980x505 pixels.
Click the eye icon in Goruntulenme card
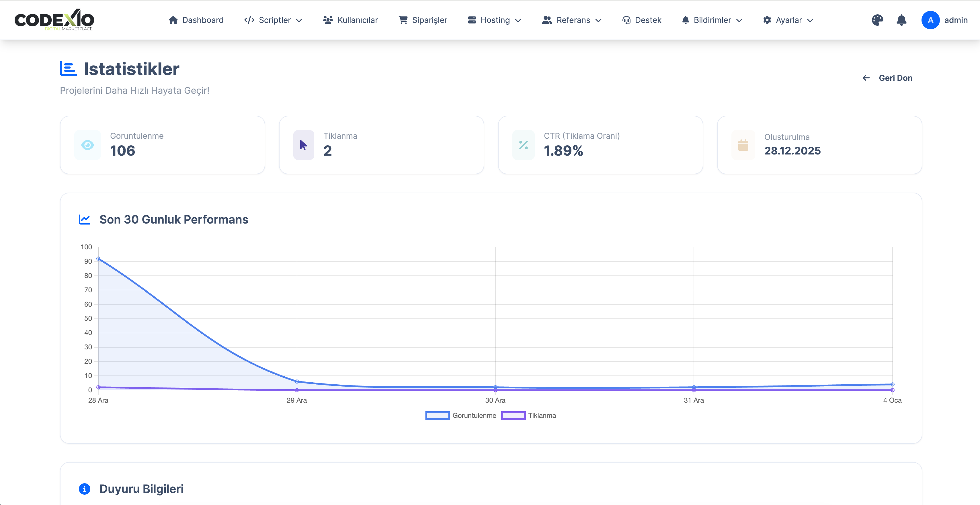pos(87,145)
